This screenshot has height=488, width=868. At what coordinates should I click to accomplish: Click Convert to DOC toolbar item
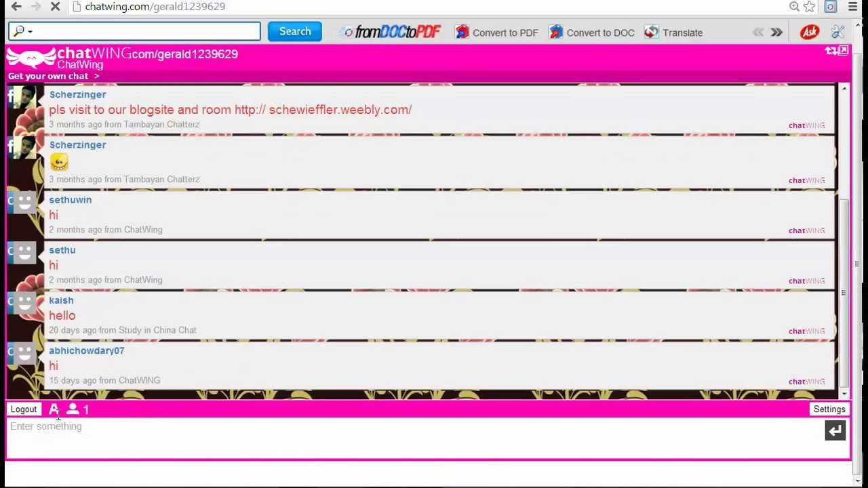(x=592, y=33)
